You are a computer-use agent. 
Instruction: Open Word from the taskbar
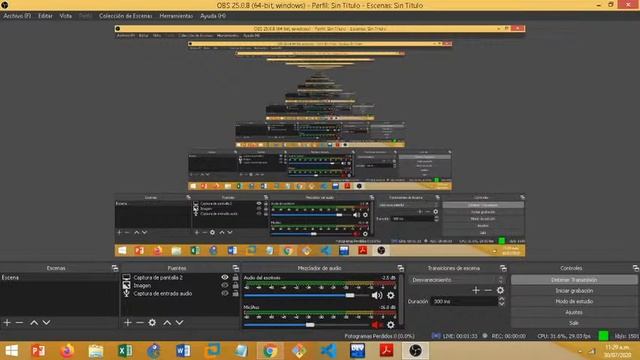(183, 351)
